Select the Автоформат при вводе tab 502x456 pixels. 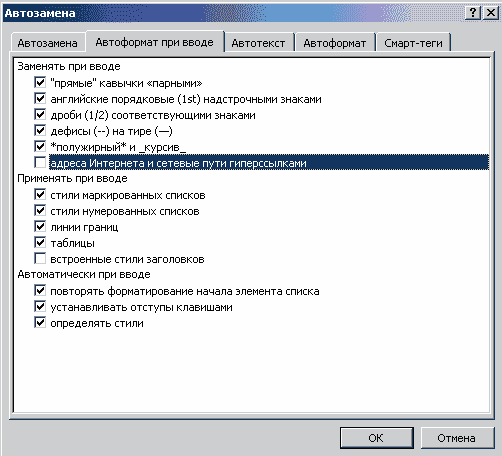coord(155,42)
